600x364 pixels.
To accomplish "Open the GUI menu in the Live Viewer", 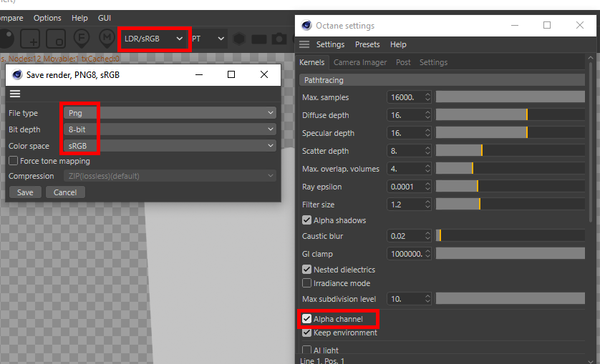I will pyautogui.click(x=105, y=18).
